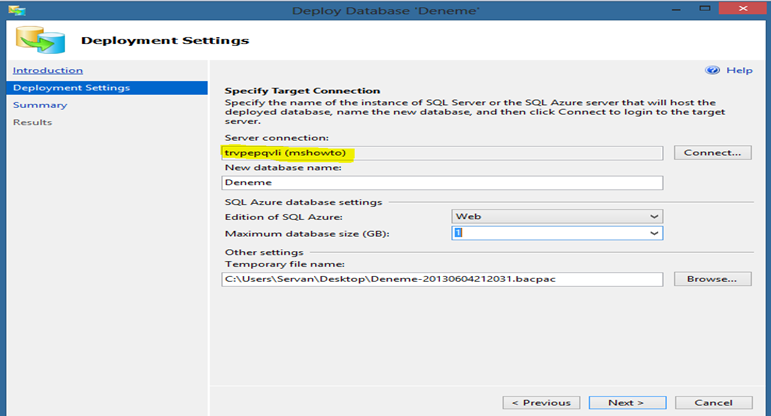
Task: Close the Deploy Database dialog
Action: [x=743, y=8]
